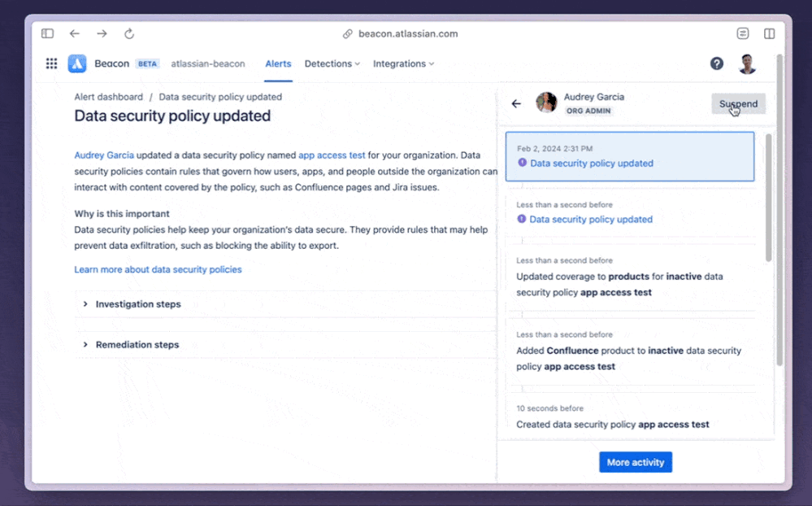Load More activity
This screenshot has height=506, width=812.
636,462
